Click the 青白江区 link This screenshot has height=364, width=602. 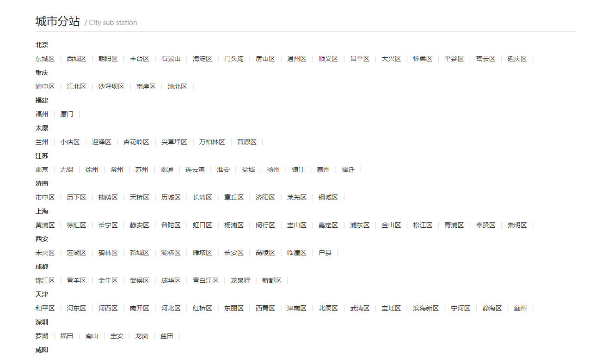[x=205, y=280]
